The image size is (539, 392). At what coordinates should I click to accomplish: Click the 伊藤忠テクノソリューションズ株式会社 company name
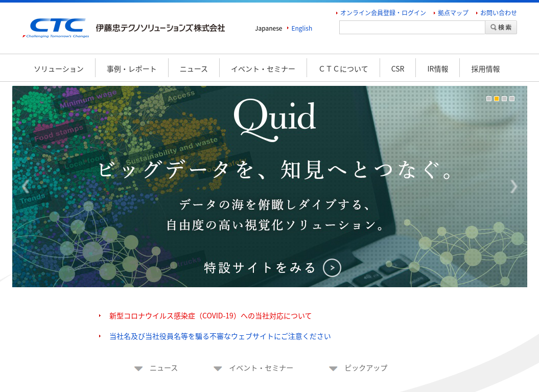tap(160, 28)
